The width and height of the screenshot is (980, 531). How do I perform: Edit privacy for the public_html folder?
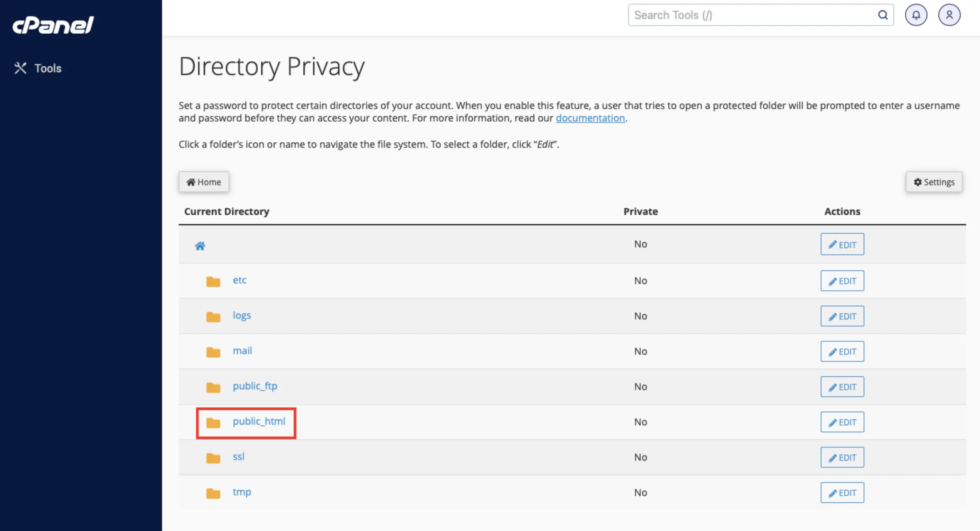[842, 422]
